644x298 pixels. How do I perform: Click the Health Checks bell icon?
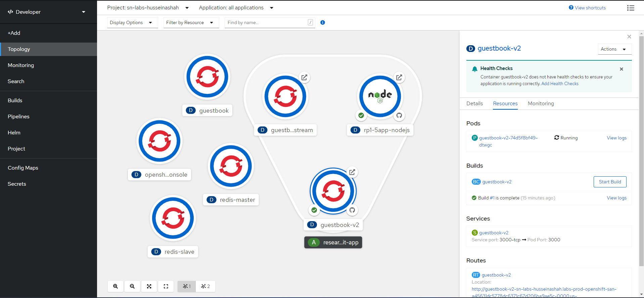point(474,69)
